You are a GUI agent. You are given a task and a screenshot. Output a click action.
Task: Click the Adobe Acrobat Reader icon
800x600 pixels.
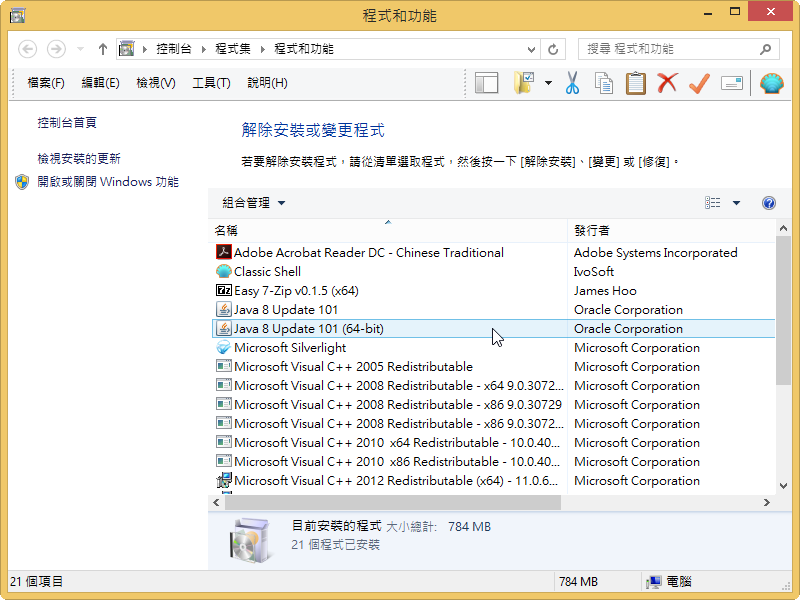[223, 252]
